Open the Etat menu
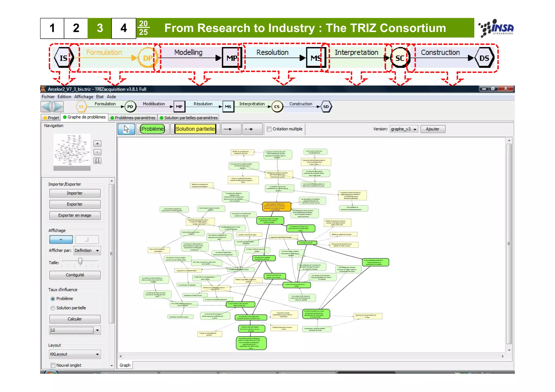The width and height of the screenshot is (555, 392). click(100, 97)
